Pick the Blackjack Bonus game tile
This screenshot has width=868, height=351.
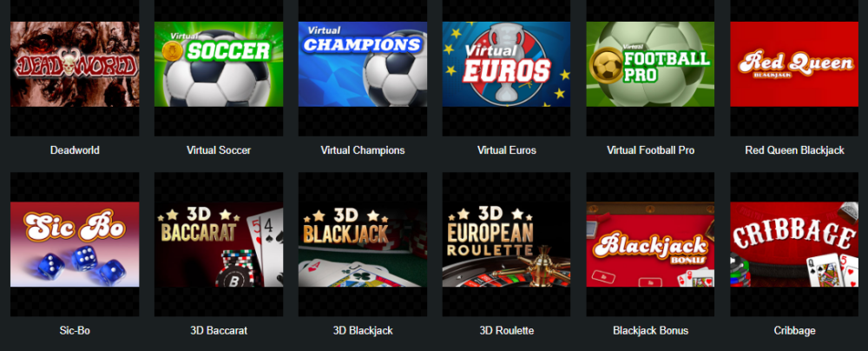[650, 244]
